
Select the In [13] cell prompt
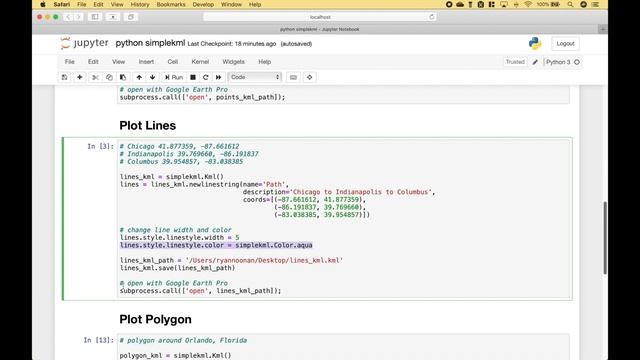click(98, 340)
